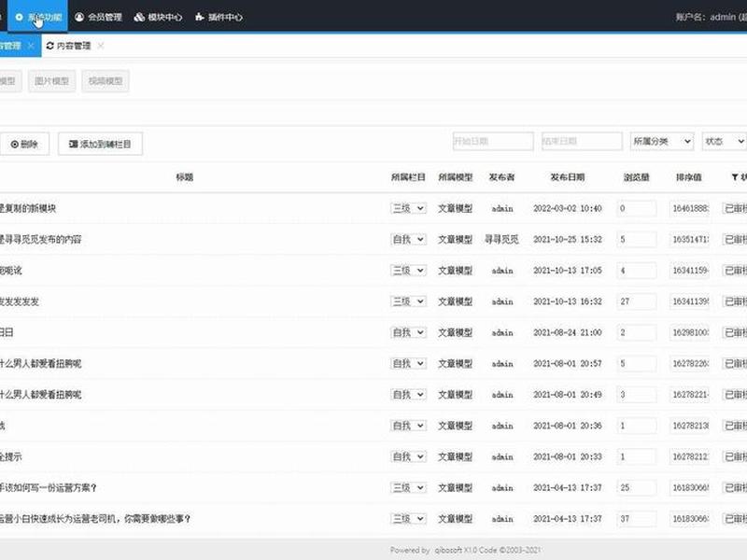Screen dimensions: 747x560
Task: Open article 如何写一份运营方案？
Action: click(49, 487)
